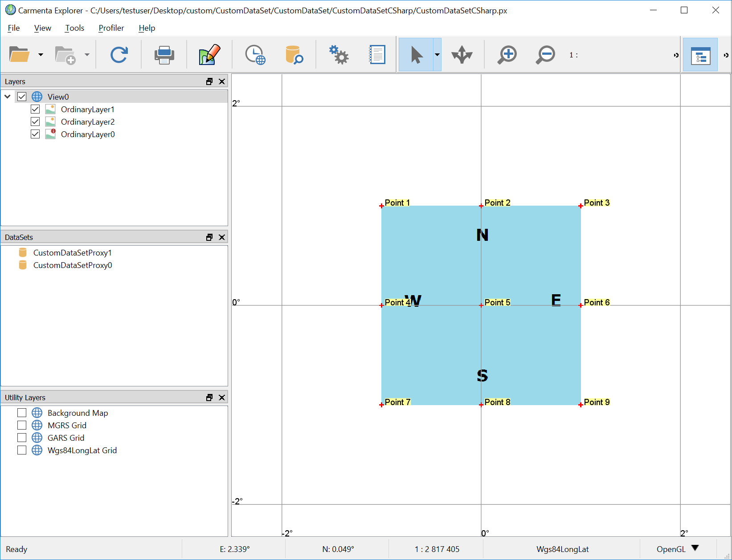Click the Print icon in toolbar
The height and width of the screenshot is (560, 732).
[x=164, y=55]
